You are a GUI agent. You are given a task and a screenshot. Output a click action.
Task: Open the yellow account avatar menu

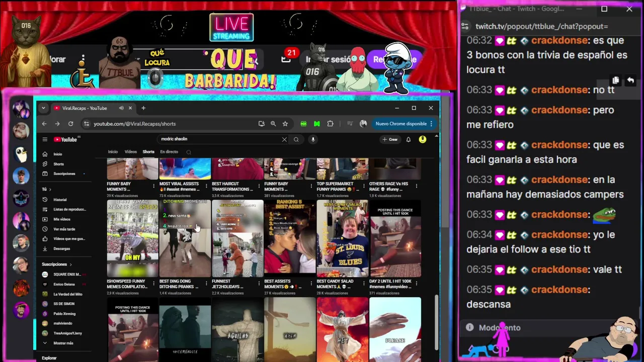pyautogui.click(x=423, y=140)
